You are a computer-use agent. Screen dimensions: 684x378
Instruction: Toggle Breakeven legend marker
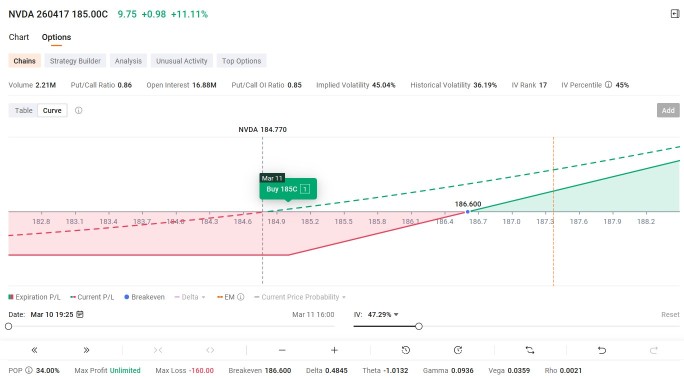pos(144,297)
